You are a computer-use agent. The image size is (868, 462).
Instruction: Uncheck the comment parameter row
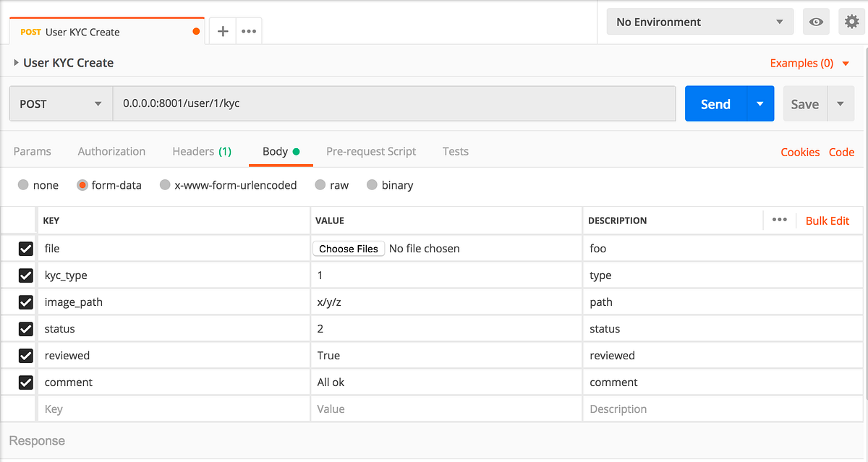[25, 382]
